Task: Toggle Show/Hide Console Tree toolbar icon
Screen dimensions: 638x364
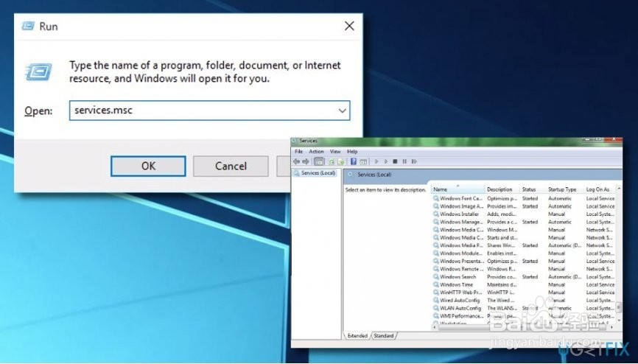Action: coord(319,161)
